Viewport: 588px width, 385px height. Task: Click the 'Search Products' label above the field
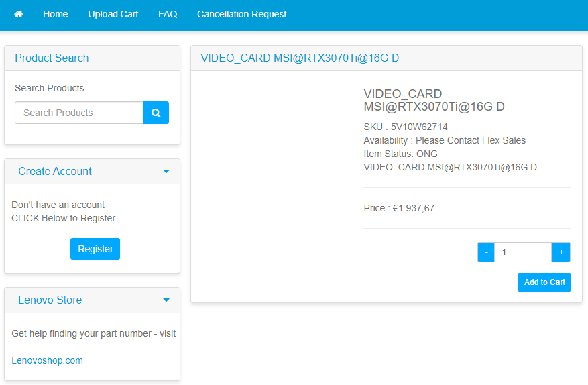pyautogui.click(x=50, y=88)
